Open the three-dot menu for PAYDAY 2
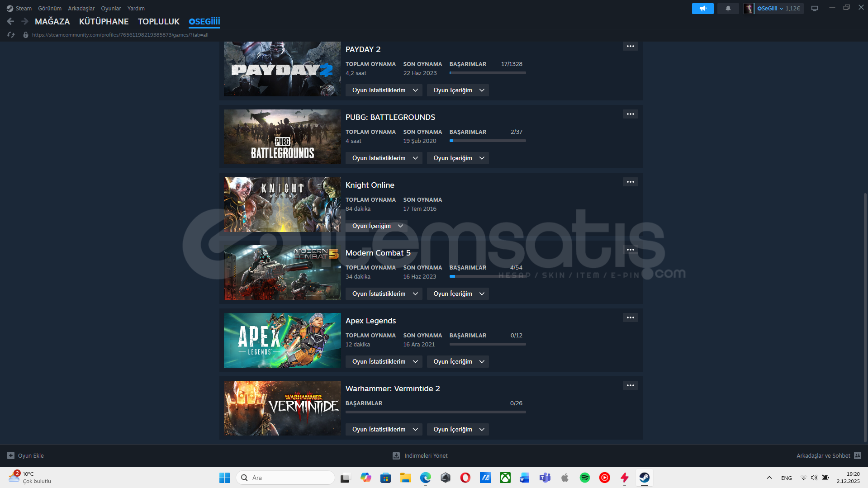The image size is (868, 488). pyautogui.click(x=630, y=47)
